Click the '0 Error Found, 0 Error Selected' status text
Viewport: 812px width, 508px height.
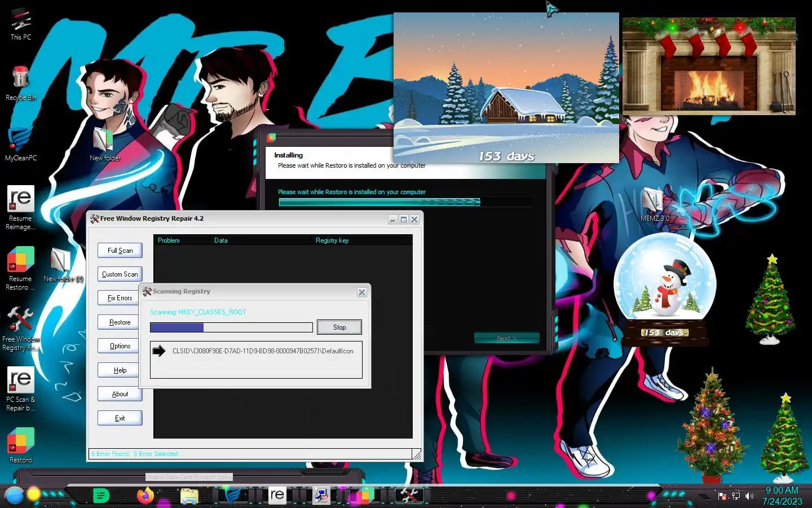tap(135, 454)
